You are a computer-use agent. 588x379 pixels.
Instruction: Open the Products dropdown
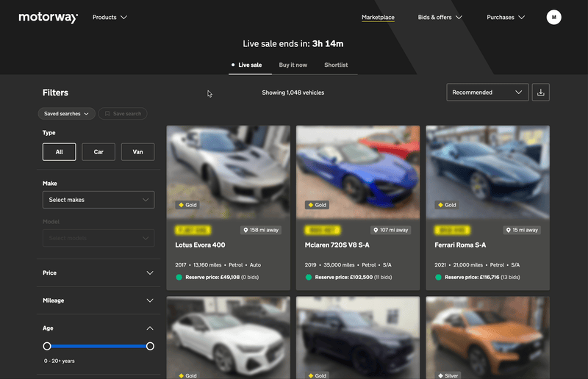tap(110, 17)
